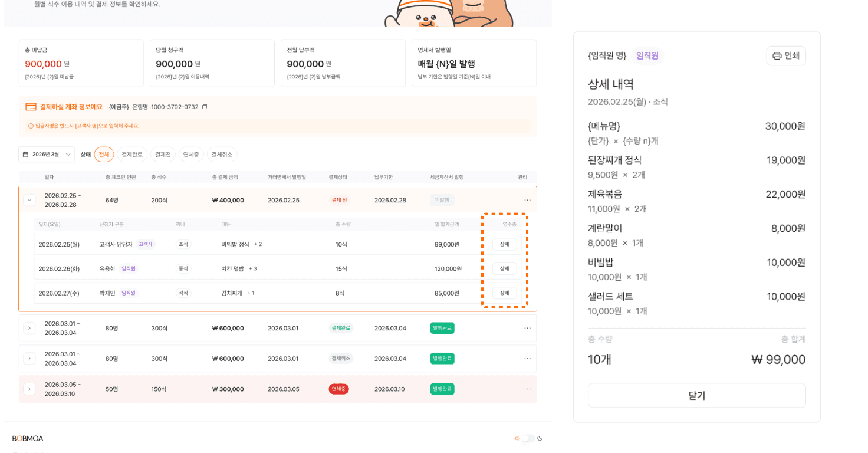Click the red 연체중 status badge in the table
This screenshot has height=453, width=868.
pyautogui.click(x=338, y=389)
